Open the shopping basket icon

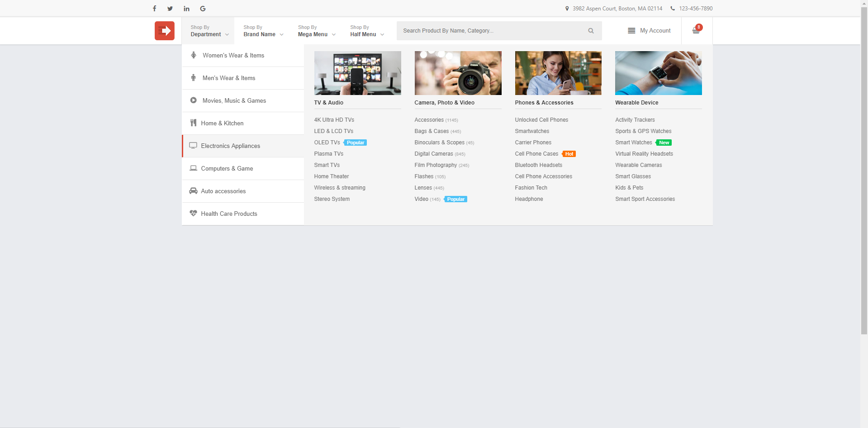[696, 30]
